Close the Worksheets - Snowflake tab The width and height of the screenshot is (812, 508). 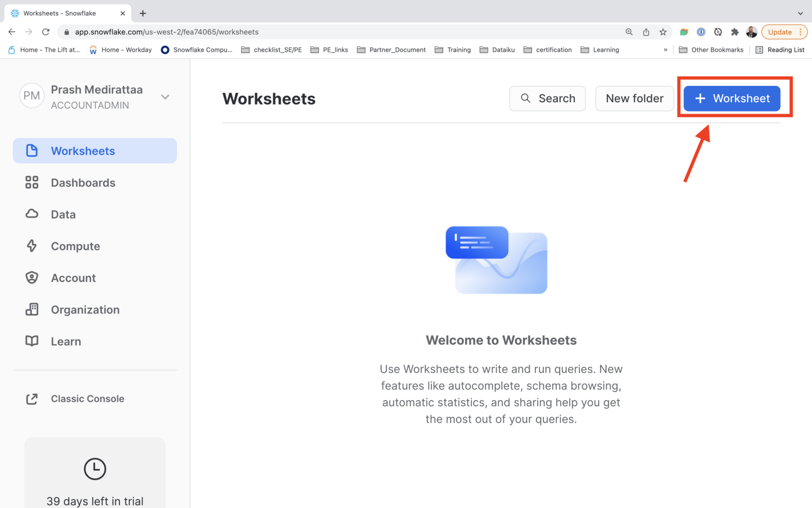coord(122,13)
